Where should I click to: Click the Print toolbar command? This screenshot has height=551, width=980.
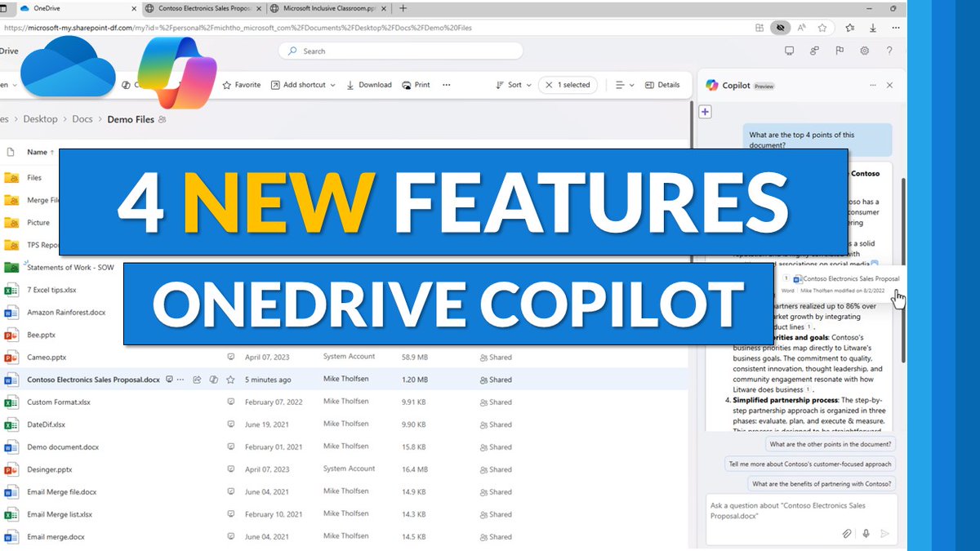point(416,85)
